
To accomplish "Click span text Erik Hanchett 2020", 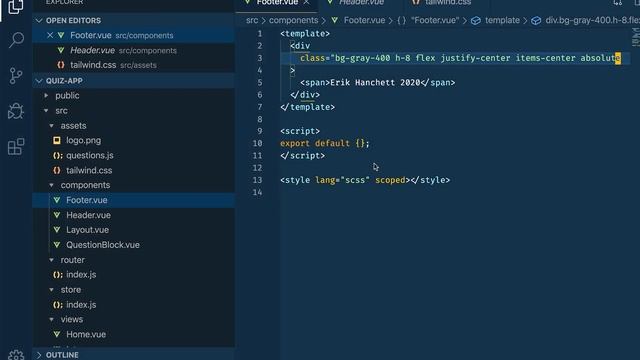I will 375,82.
